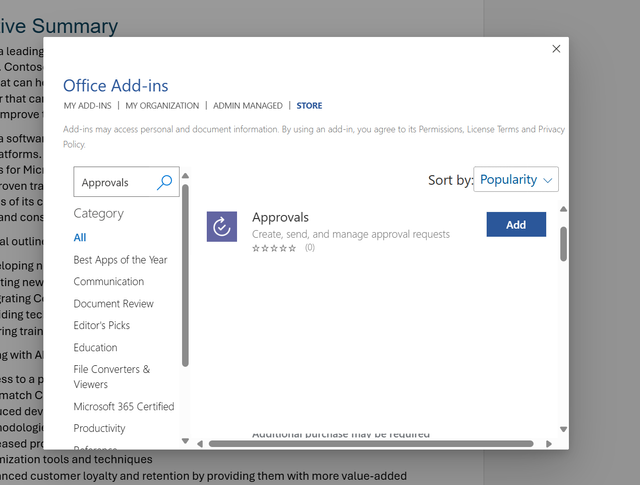Click horizontal scrollbar right arrow
The image size is (640, 485).
(x=549, y=444)
